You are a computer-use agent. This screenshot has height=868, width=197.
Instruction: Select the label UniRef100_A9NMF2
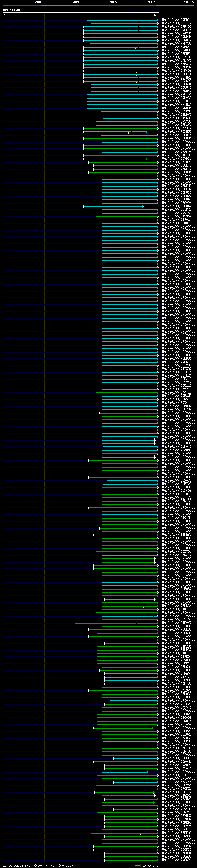coord(177,40)
